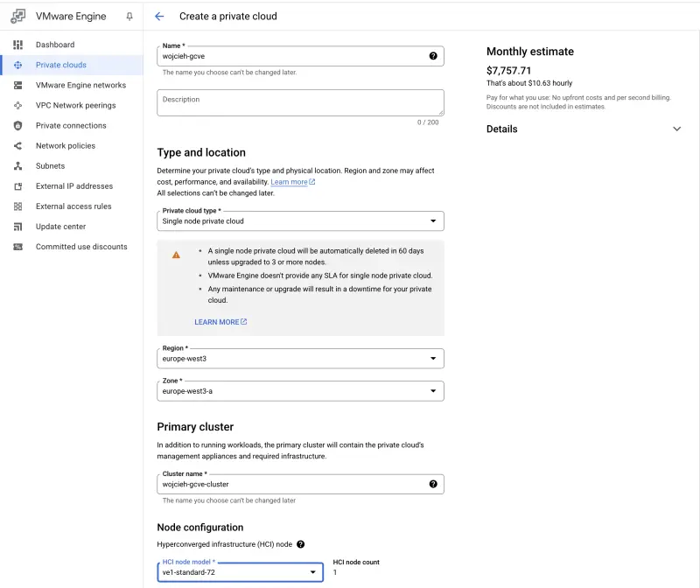The width and height of the screenshot is (700, 588).
Task: Click the help icon in the Cluster name field
Action: pos(433,484)
